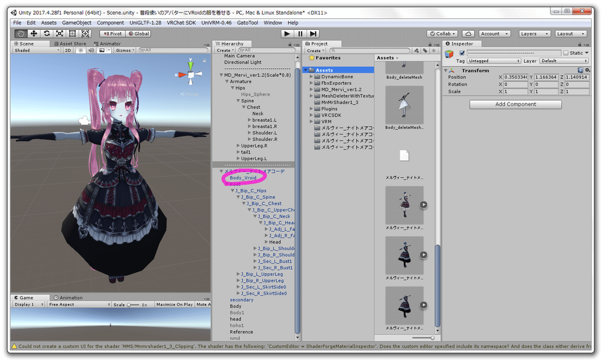Toggle 2D scene view mode
This screenshot has height=364, width=606.
68,50
